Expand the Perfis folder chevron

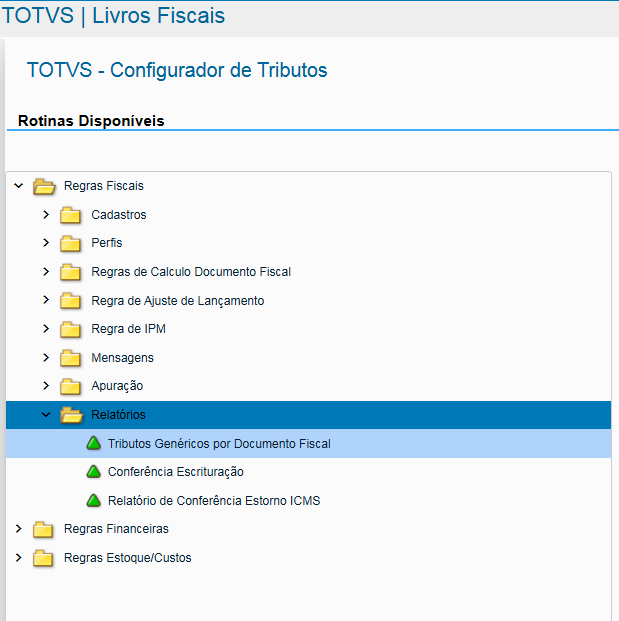pos(46,243)
